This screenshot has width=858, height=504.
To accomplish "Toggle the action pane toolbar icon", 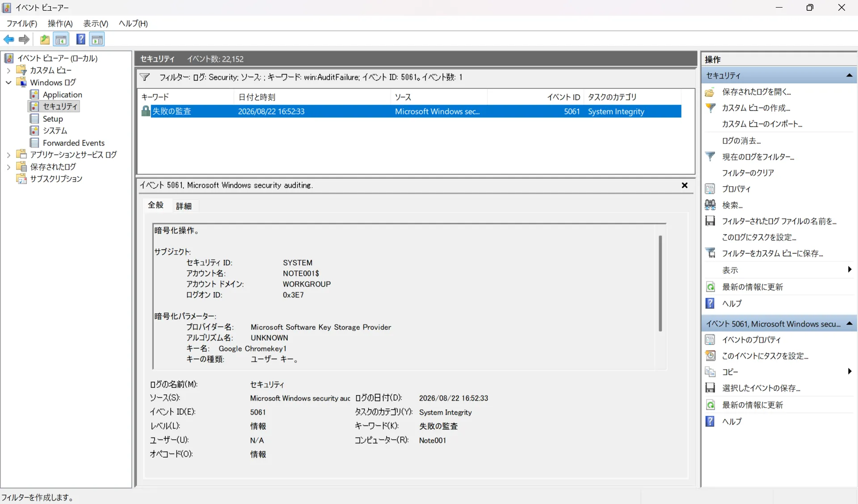I will tap(97, 39).
